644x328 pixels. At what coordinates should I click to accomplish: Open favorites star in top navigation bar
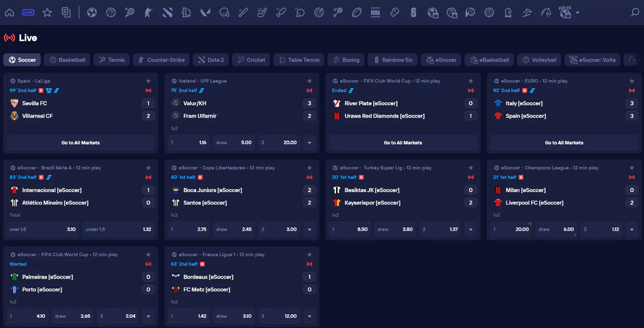tap(47, 12)
